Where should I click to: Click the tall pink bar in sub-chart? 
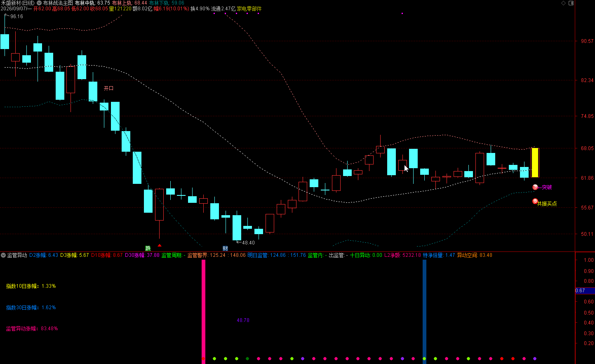click(x=203, y=311)
